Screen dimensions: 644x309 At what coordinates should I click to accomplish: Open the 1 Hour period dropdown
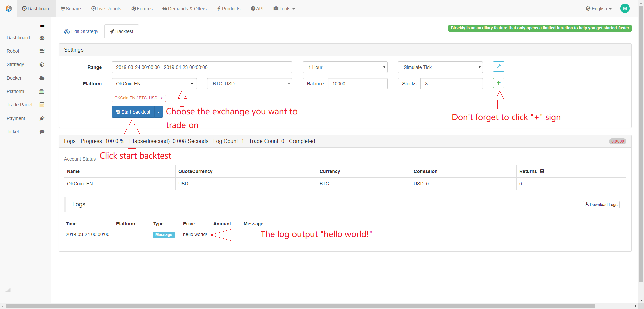pyautogui.click(x=345, y=67)
